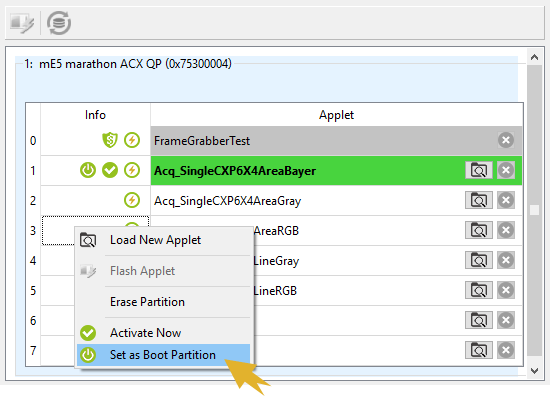The image size is (550, 408).
Task: Open the load applet browser for Acq_SingleCXP6X4AreaBayer
Action: point(479,170)
